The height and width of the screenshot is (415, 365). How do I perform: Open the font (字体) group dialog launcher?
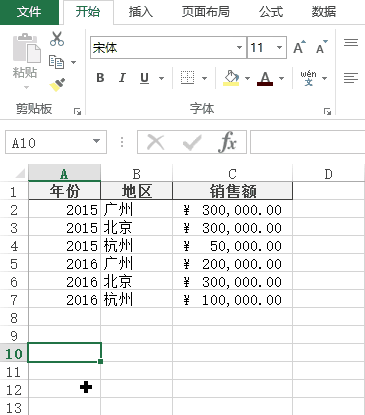pos(327,111)
